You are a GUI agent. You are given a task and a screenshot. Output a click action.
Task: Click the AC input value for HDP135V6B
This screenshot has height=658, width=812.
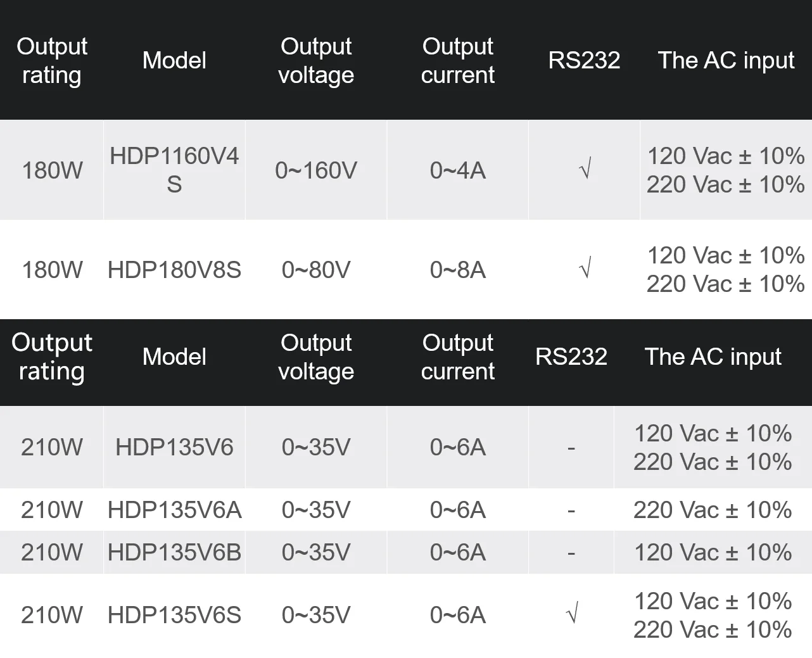(x=713, y=552)
